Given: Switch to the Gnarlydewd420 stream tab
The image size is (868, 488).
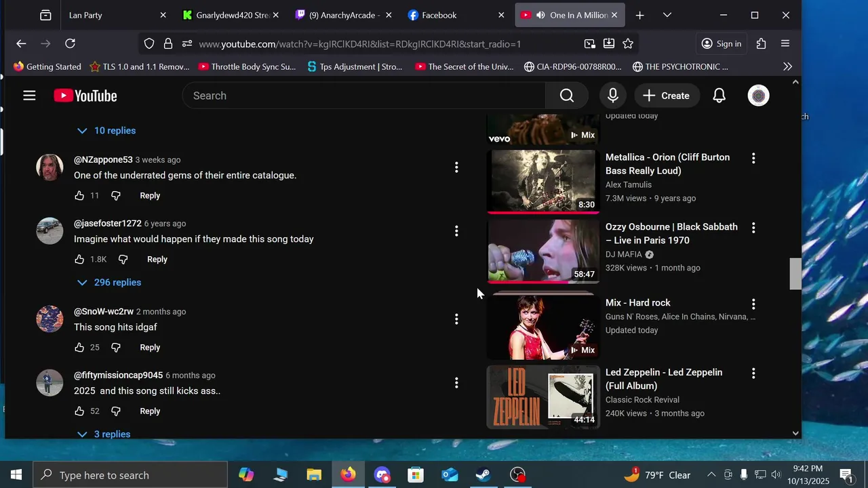Looking at the screenshot, I should point(231,15).
